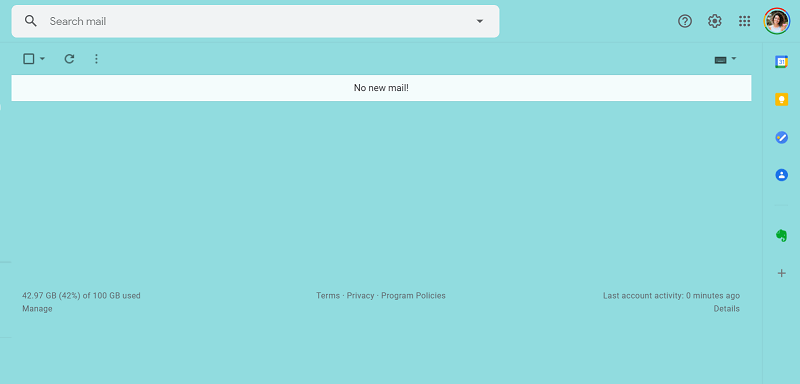Tick the select all messages checkbox

click(x=29, y=59)
